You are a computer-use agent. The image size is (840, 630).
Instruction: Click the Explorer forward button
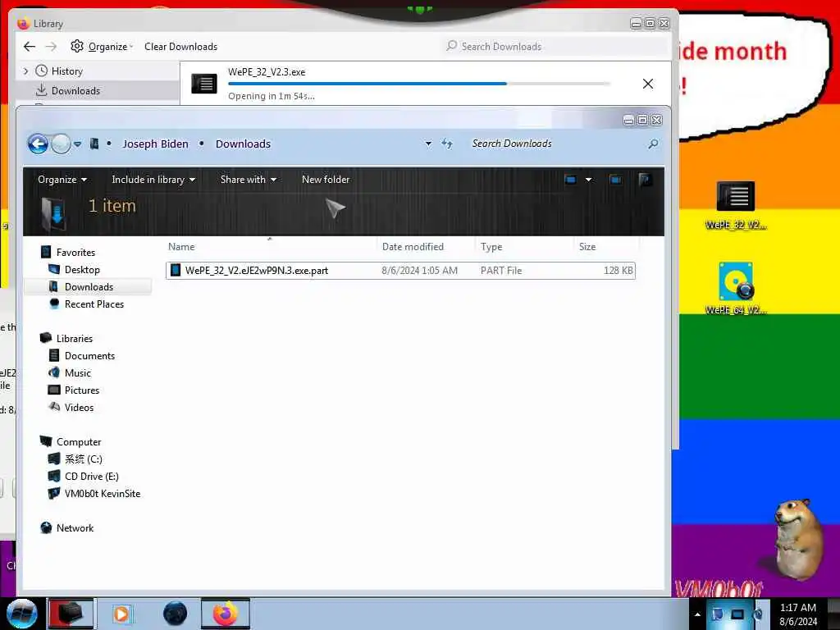pyautogui.click(x=61, y=144)
